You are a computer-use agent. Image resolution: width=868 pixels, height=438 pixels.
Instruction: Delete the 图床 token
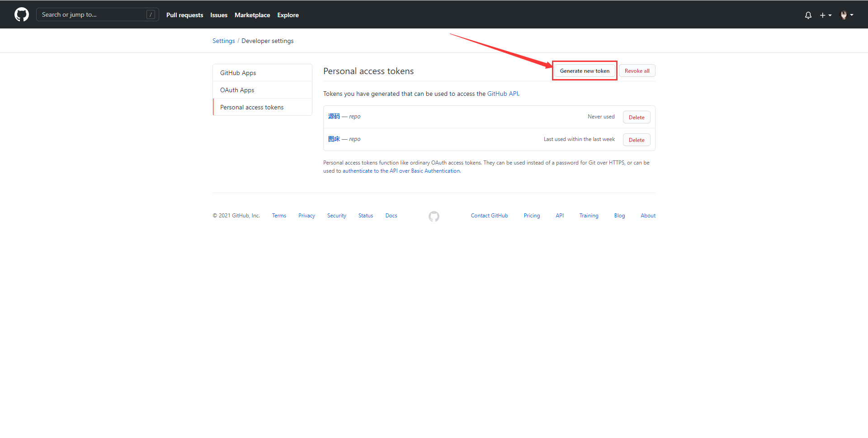click(637, 140)
